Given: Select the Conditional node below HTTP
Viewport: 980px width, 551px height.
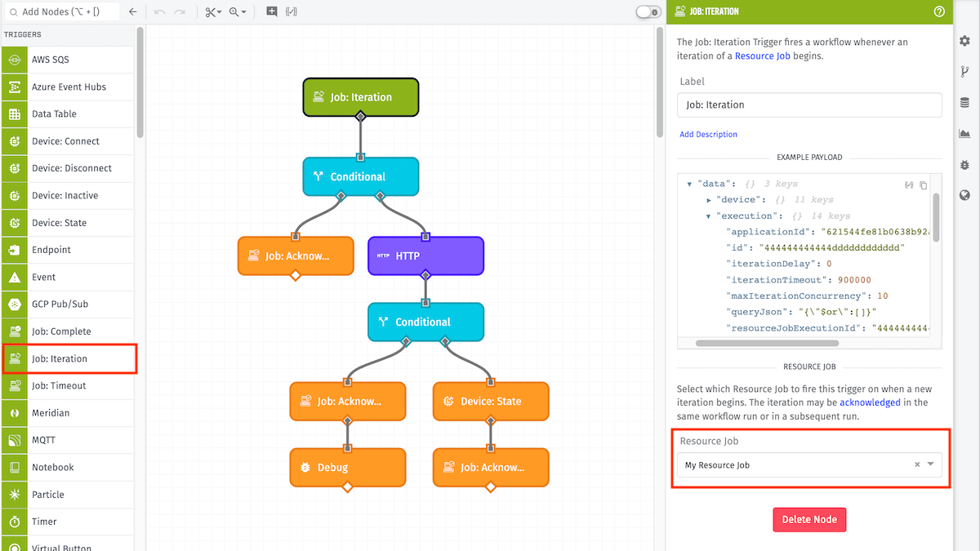Looking at the screenshot, I should pyautogui.click(x=425, y=322).
